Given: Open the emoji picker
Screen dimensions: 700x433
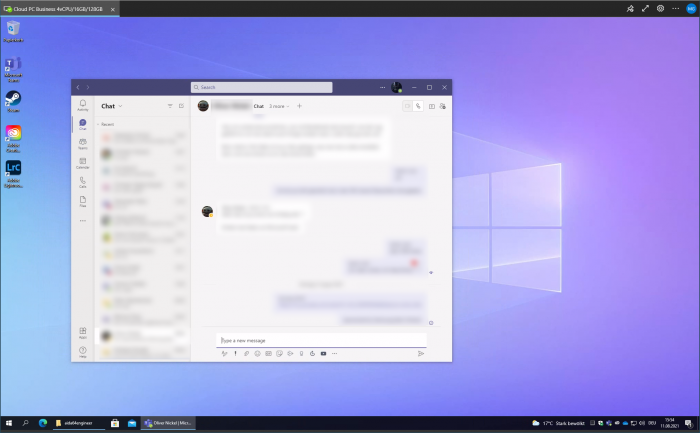Looking at the screenshot, I should (x=258, y=354).
